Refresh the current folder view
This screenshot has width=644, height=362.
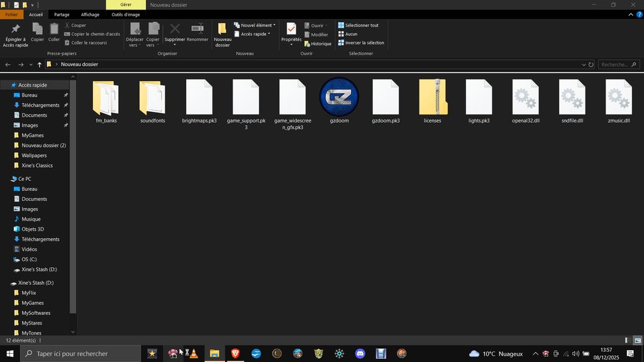(x=591, y=65)
